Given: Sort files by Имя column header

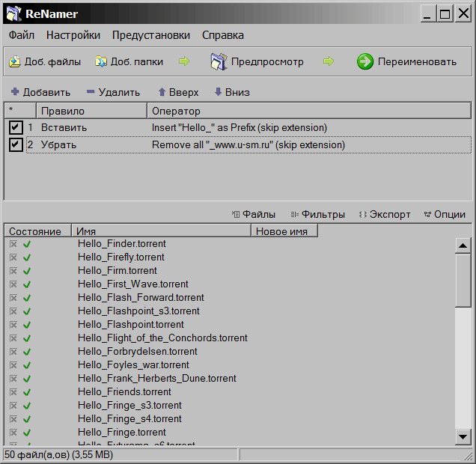Looking at the screenshot, I should (x=161, y=231).
